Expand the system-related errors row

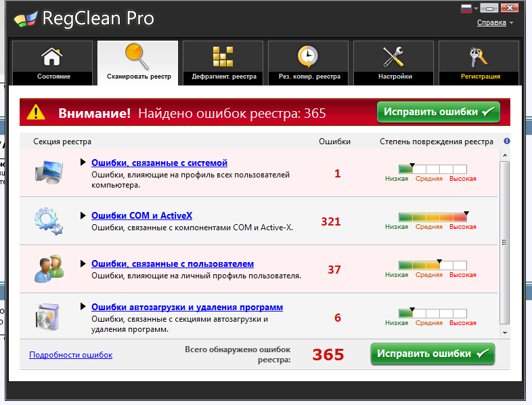pos(83,163)
